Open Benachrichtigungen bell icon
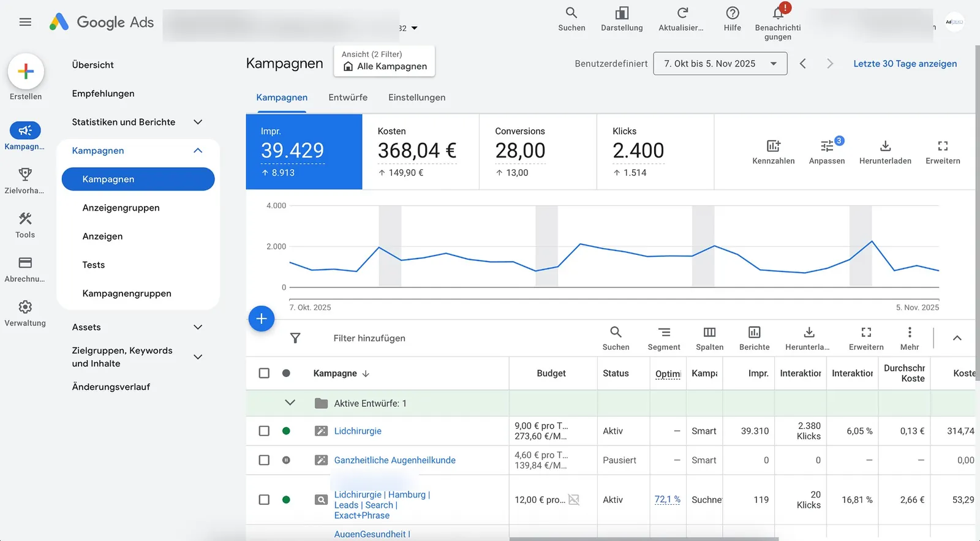The width and height of the screenshot is (980, 541). pos(778,13)
